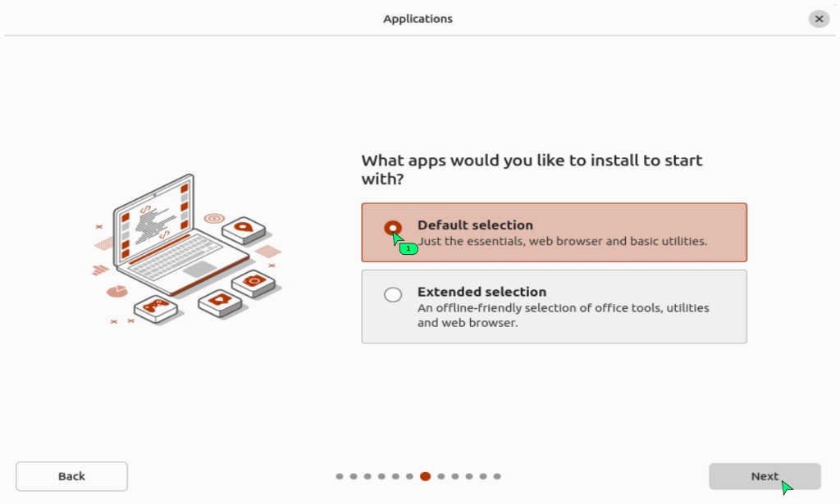Click the bar chart graphic left of laptop
This screenshot has width=840, height=504.
(100, 269)
